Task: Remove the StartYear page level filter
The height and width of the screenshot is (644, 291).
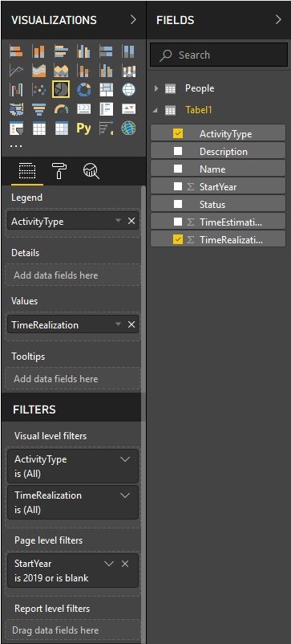Action: point(125,564)
